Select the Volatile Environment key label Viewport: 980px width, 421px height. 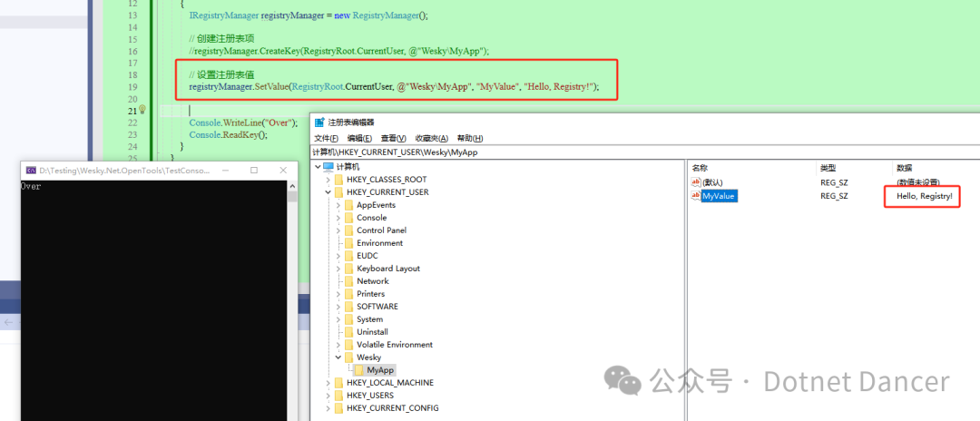point(395,345)
